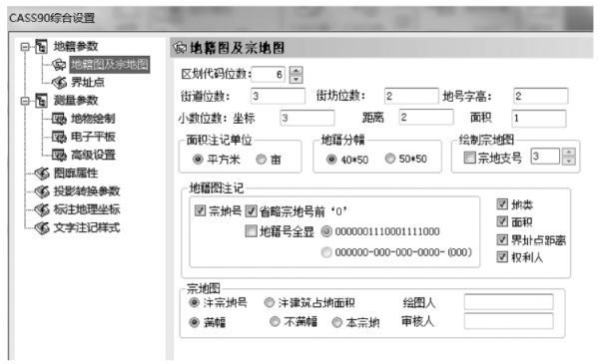Select the 满幅 option
This screenshot has height=364, width=599.
194,322
